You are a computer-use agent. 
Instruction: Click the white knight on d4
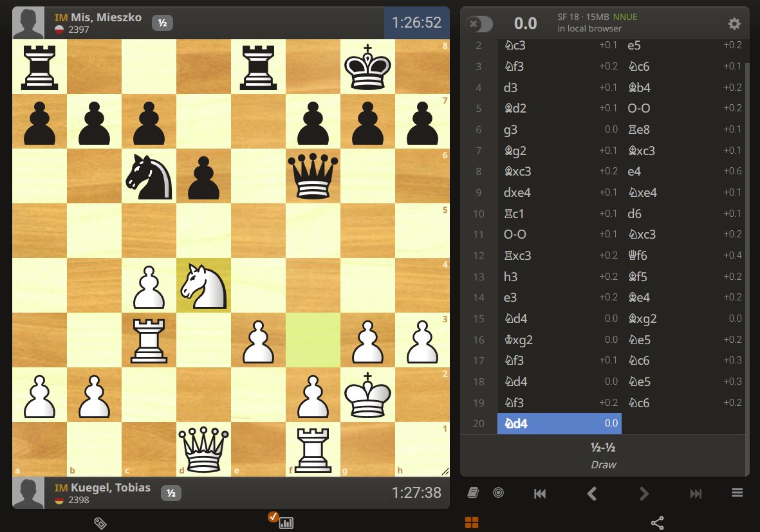[203, 286]
